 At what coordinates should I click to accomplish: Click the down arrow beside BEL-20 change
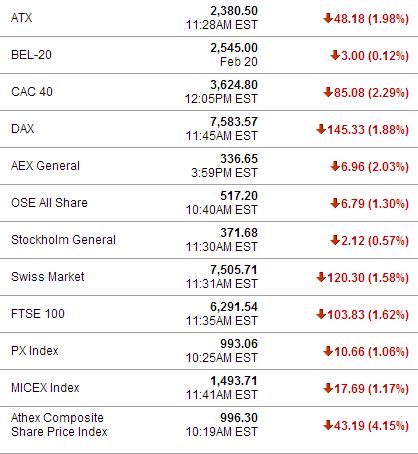click(335, 55)
